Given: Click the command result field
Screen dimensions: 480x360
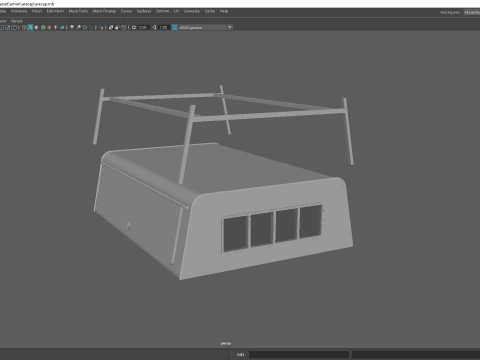Looking at the screenshot, I should [x=416, y=354].
